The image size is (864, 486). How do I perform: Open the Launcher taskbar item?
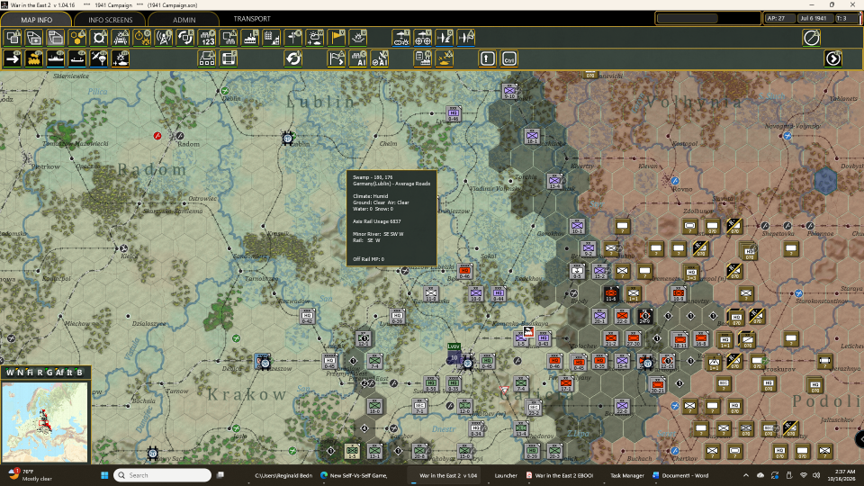506,475
